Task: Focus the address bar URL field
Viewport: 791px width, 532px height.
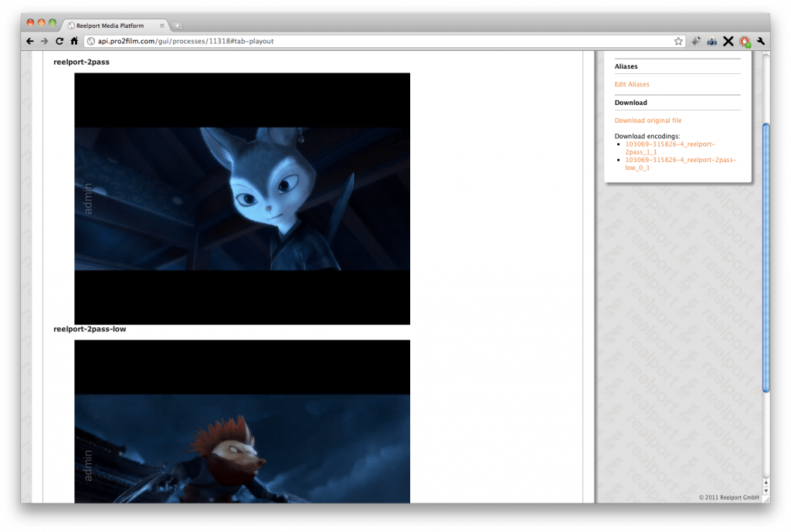Action: (383, 42)
